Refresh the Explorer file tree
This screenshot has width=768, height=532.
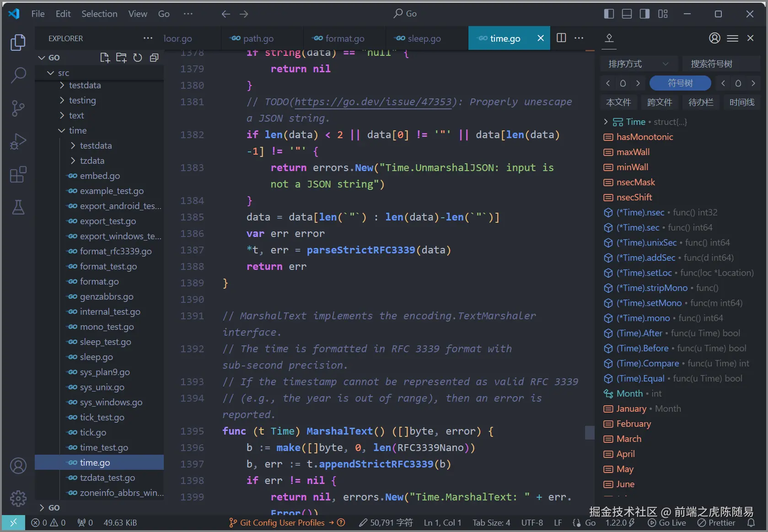pyautogui.click(x=138, y=58)
